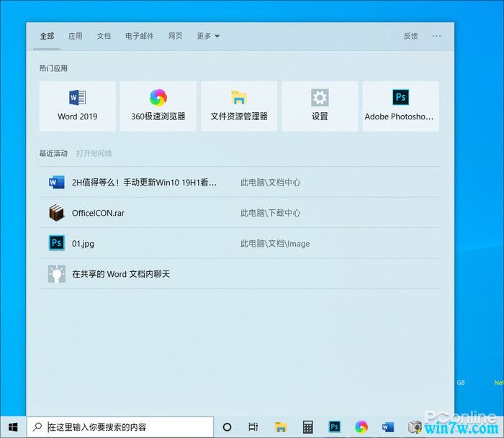The height and width of the screenshot is (438, 504).
Task: Open Cortana circle icon on taskbar
Action: pos(227,427)
